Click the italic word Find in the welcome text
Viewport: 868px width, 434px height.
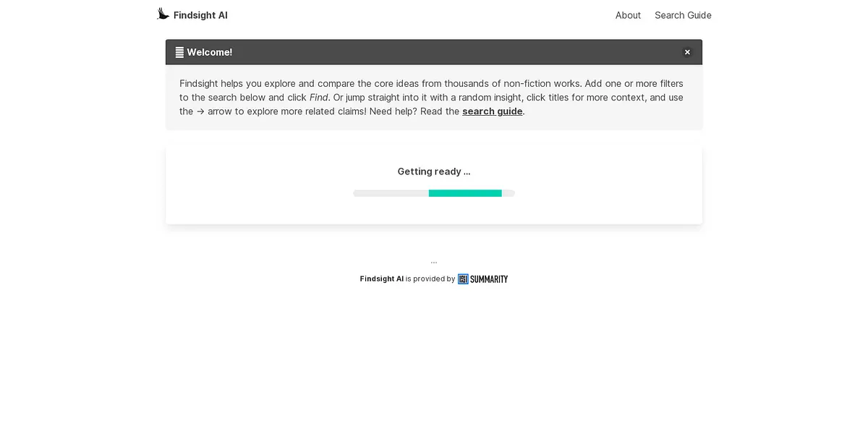(318, 98)
